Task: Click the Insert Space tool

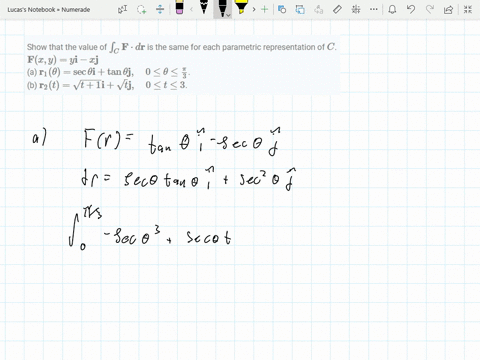Action: tap(160, 9)
